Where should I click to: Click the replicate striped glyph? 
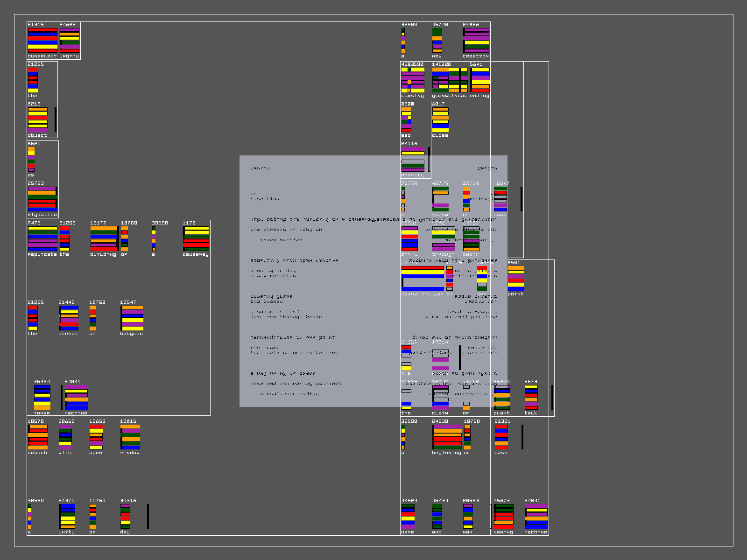pyautogui.click(x=42, y=239)
